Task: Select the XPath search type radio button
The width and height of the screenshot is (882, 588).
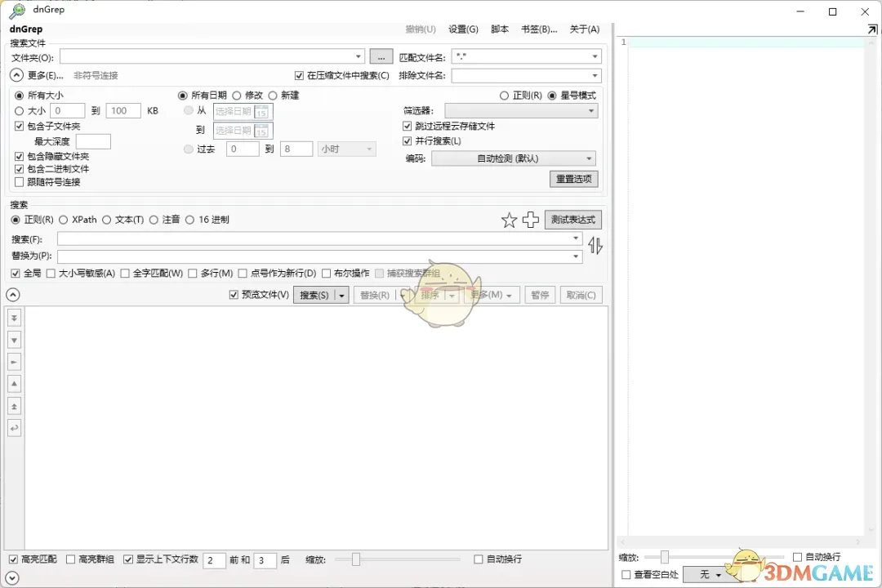Action: click(65, 219)
